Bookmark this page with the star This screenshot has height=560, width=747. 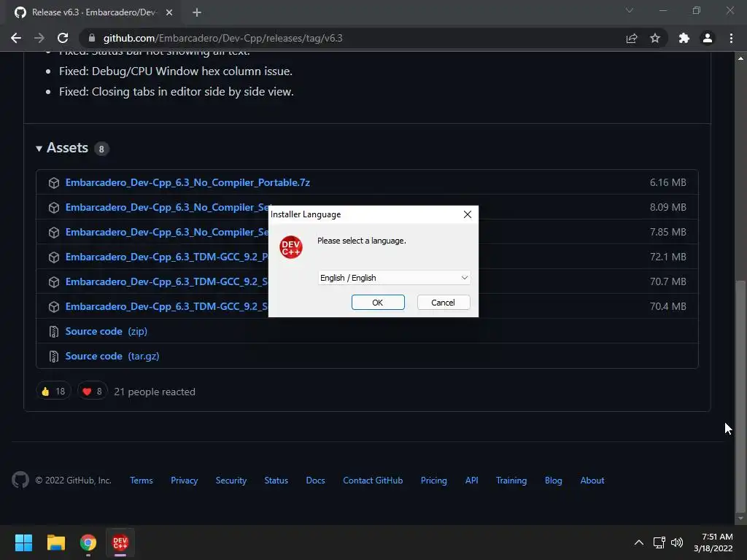tap(655, 38)
